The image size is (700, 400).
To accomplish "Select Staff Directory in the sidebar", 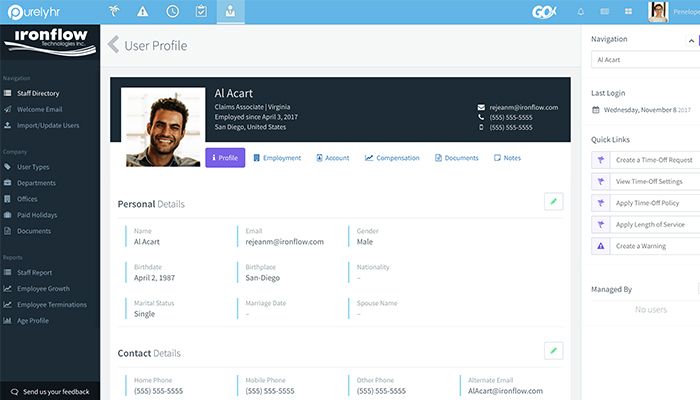I will (38, 93).
